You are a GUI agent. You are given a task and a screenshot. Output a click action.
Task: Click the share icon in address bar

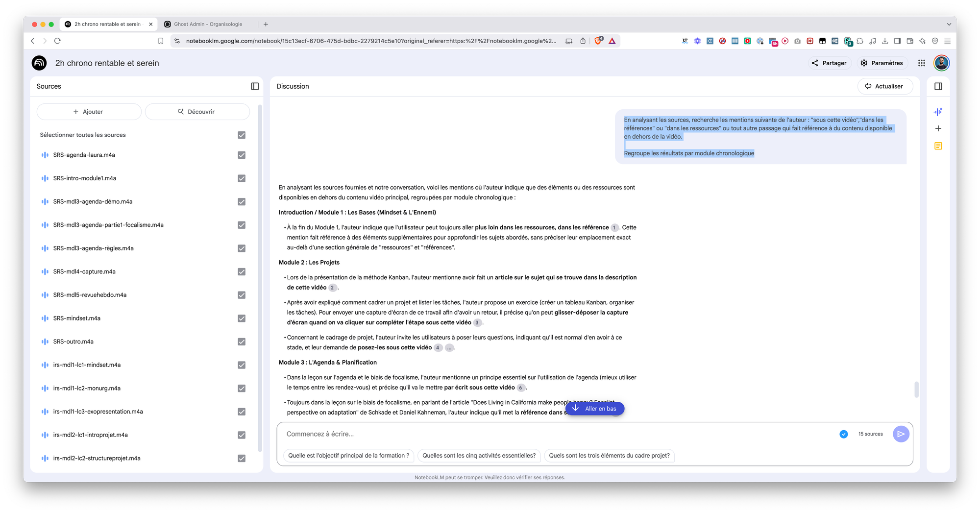(x=583, y=41)
